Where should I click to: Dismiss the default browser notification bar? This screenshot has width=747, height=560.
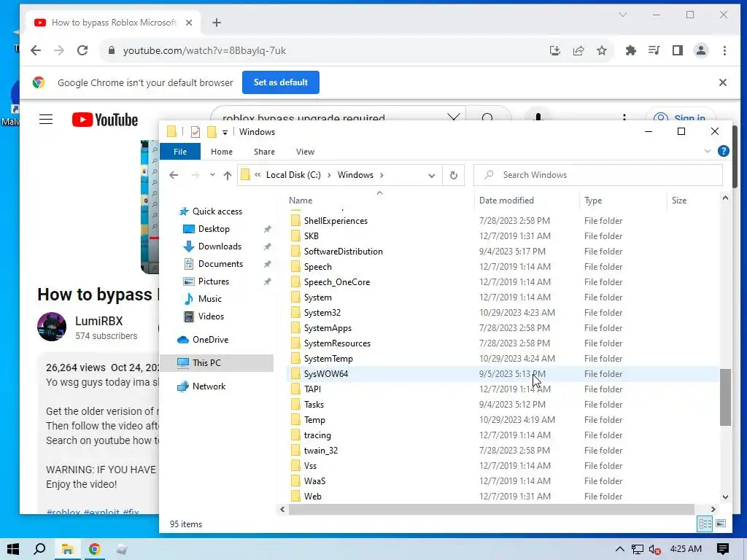coord(723,82)
